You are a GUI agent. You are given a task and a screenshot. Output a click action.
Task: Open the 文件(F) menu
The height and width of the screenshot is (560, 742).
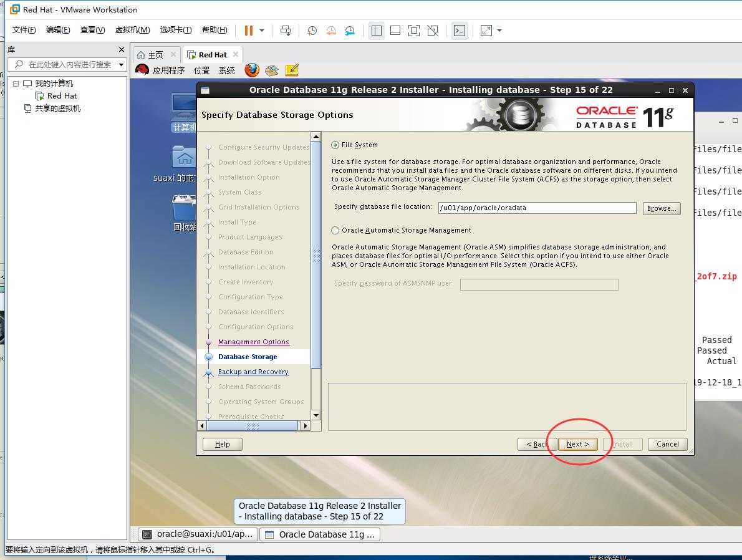(24, 30)
